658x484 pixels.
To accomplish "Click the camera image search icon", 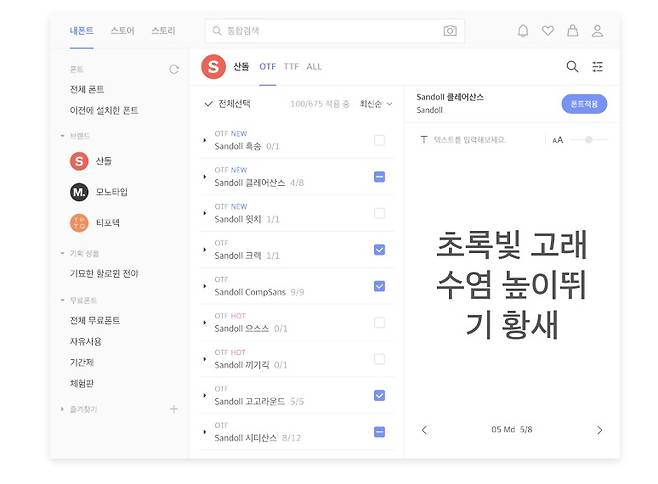I will point(450,31).
